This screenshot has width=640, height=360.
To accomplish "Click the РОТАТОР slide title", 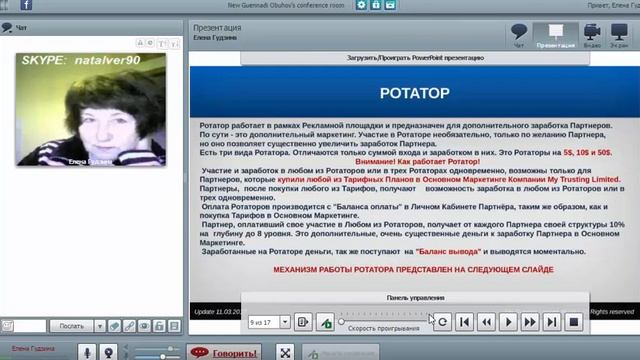I will (x=415, y=93).
